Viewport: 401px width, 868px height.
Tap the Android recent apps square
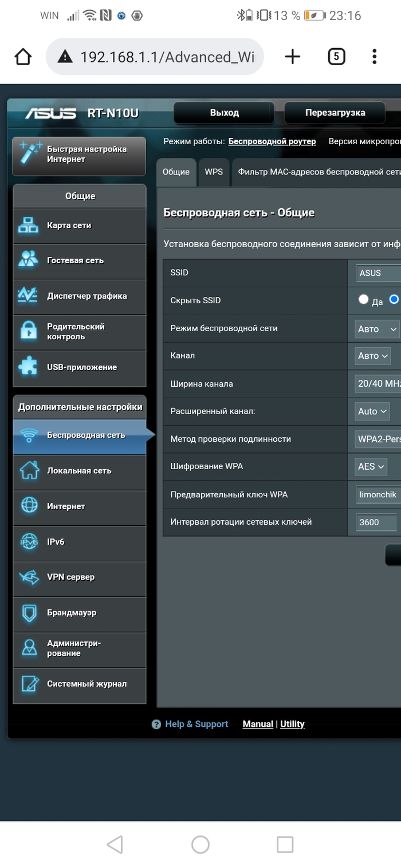285,845
